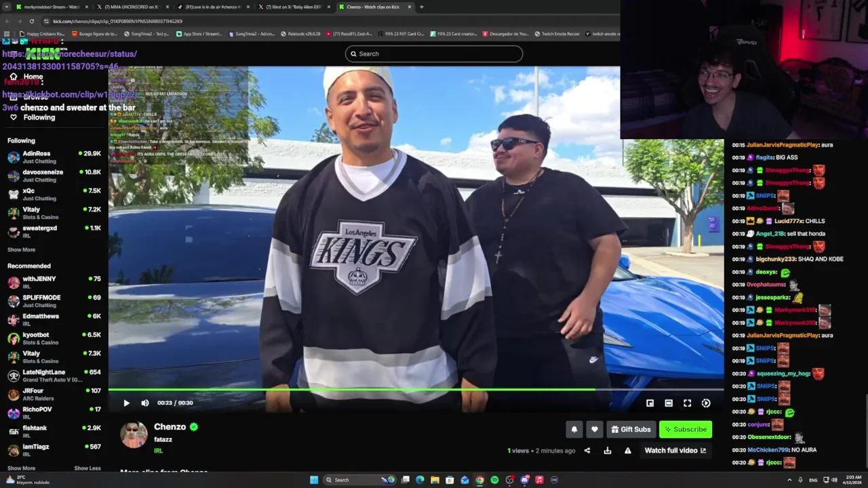Screen dimensions: 868x488
Task: Click the browser address bar URL
Action: [118, 21]
